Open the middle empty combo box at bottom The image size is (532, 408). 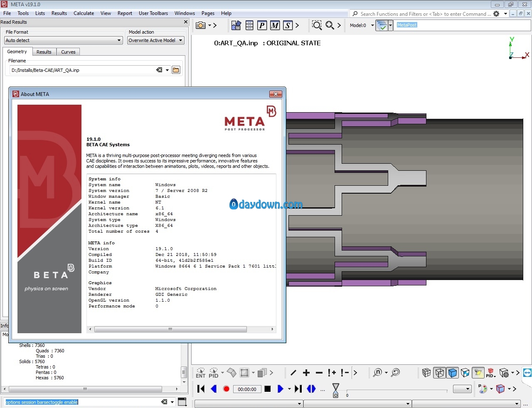pos(357,403)
